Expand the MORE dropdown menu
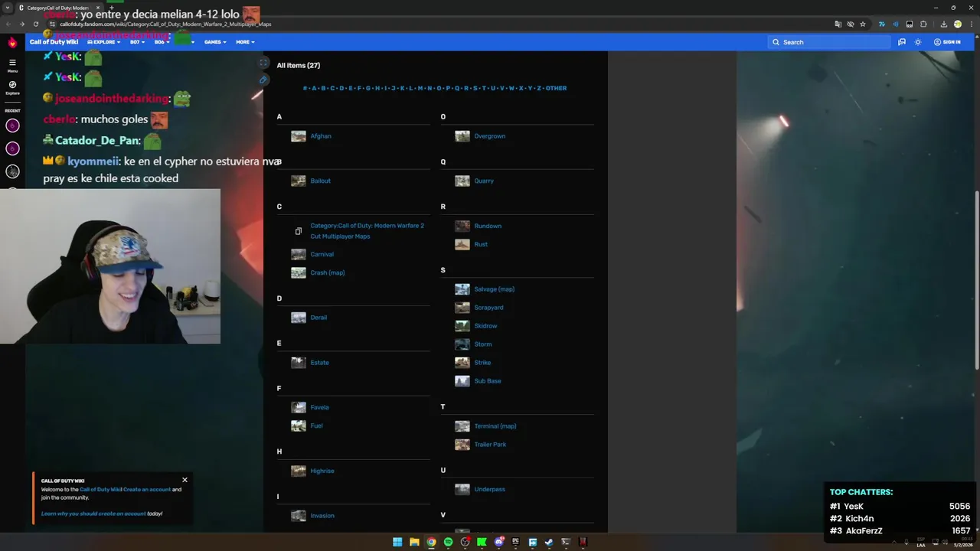Screen dimensions: 980x551 (x=245, y=42)
